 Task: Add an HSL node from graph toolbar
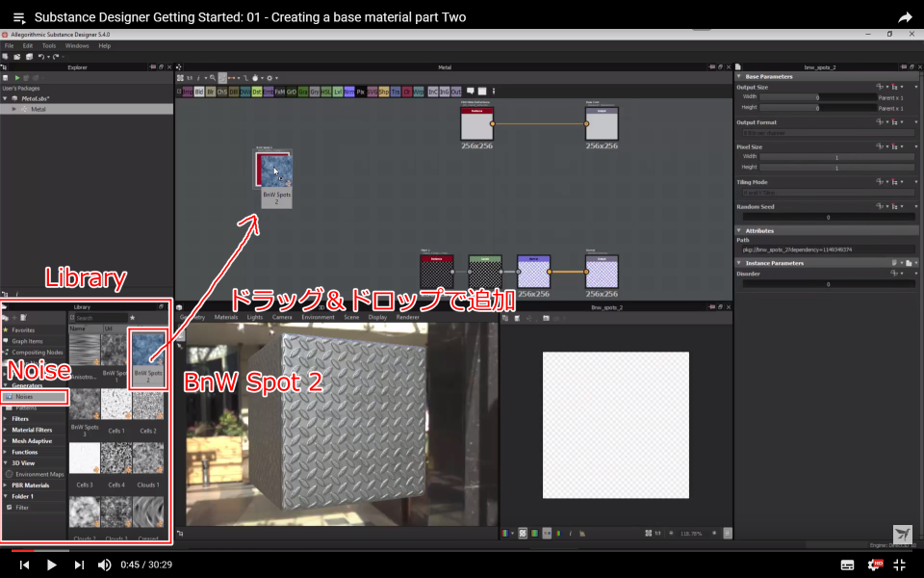(x=326, y=92)
